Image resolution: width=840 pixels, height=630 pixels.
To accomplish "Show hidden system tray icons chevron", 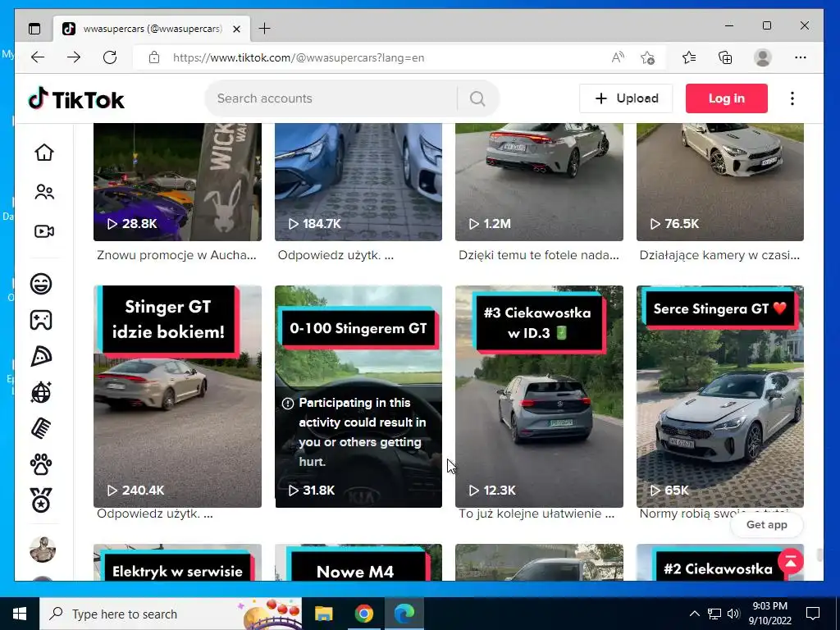I will [x=694, y=614].
